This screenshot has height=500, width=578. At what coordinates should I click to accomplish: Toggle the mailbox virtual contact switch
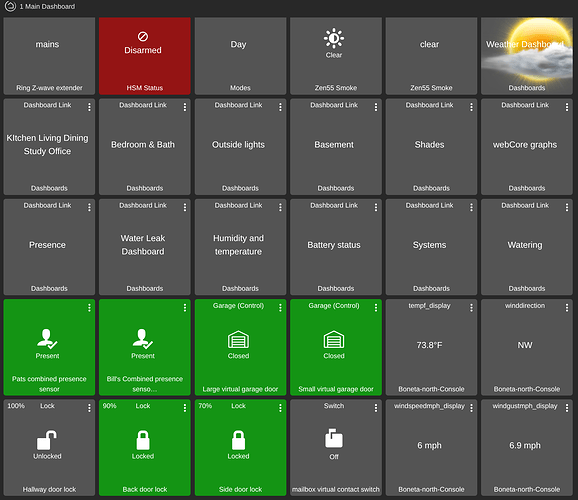(335, 448)
